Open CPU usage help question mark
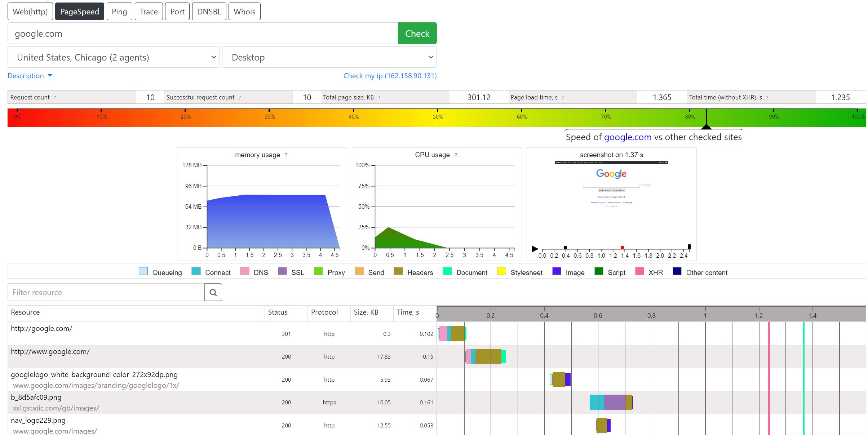868x435 pixels. (456, 155)
